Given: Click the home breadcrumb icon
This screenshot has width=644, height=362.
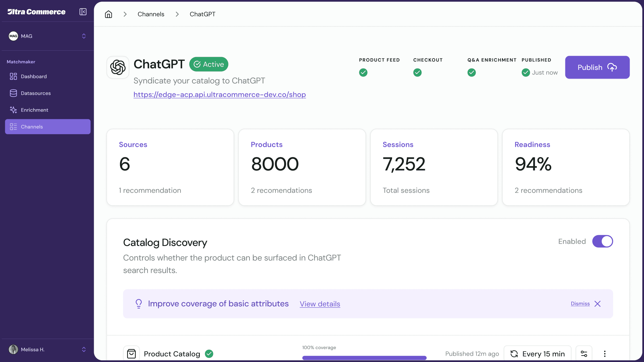Looking at the screenshot, I should coord(108,14).
